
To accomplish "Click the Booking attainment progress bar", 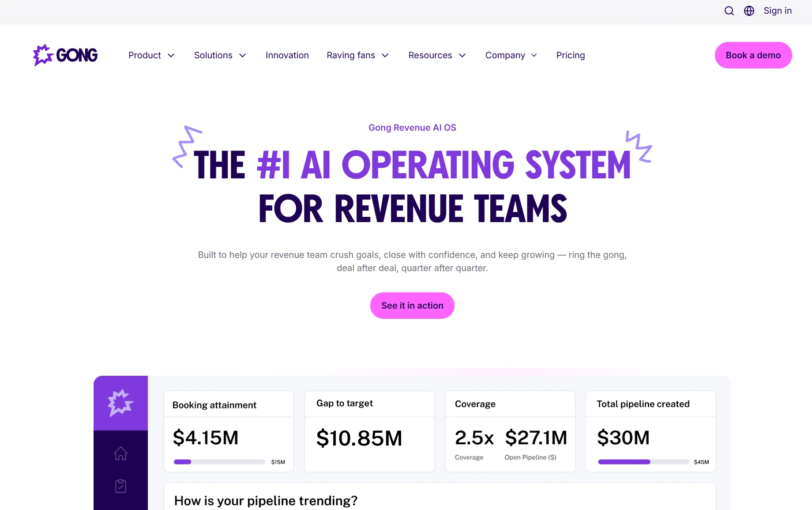I will pos(219,462).
